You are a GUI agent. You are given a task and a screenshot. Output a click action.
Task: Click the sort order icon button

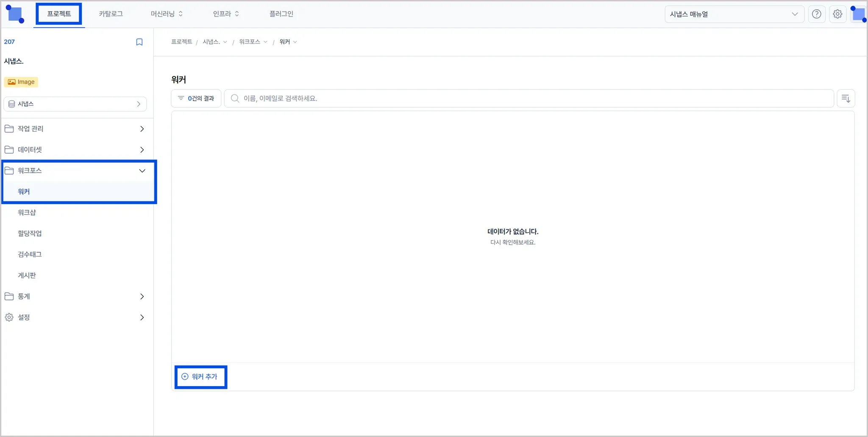[846, 98]
